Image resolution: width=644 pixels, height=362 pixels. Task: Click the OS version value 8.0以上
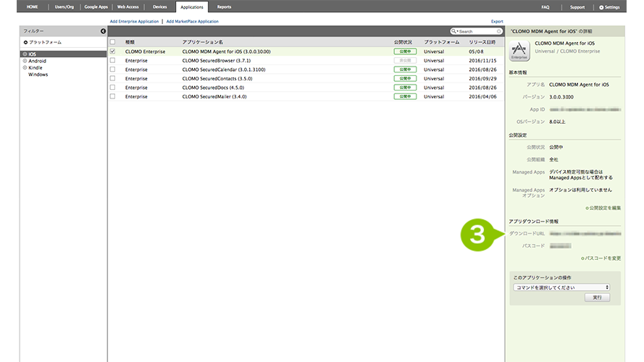pyautogui.click(x=557, y=122)
